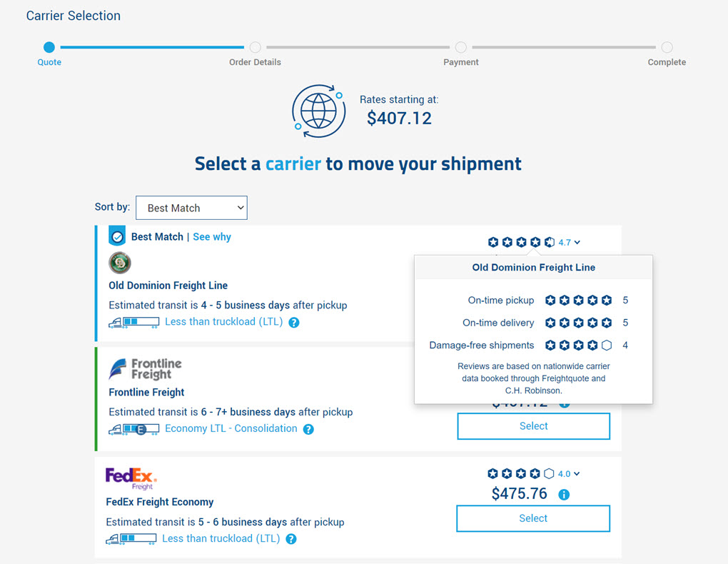Click the info icon next to $475.76
The height and width of the screenshot is (564, 728).
pyautogui.click(x=564, y=494)
